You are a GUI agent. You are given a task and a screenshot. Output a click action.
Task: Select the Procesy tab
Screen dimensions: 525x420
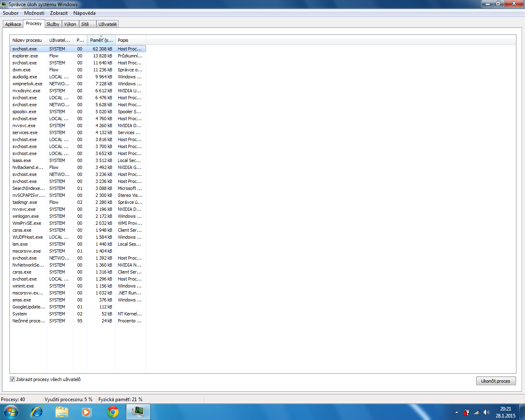(34, 23)
